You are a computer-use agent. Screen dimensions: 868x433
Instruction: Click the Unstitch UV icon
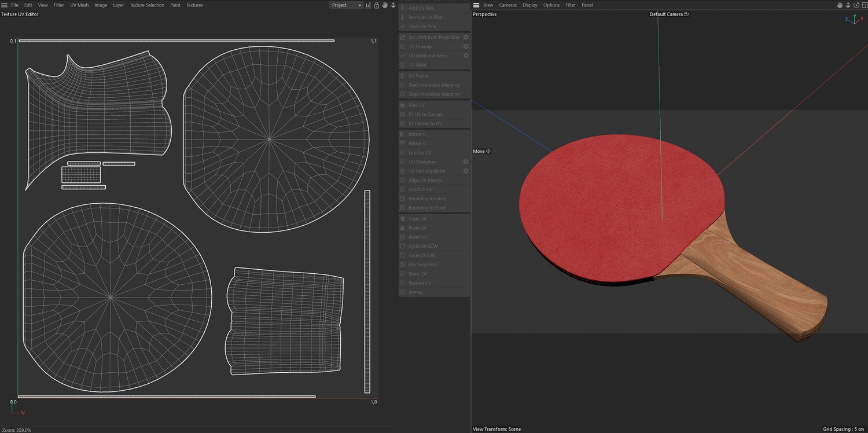403,190
